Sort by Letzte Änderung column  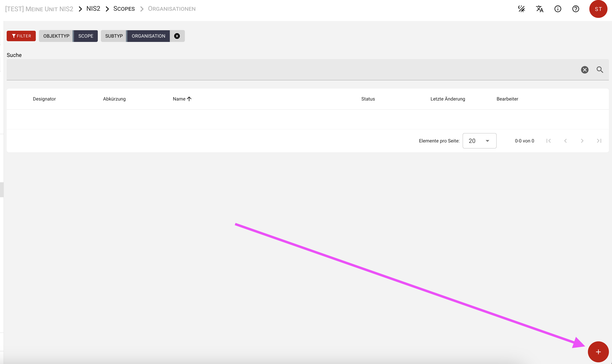(447, 99)
